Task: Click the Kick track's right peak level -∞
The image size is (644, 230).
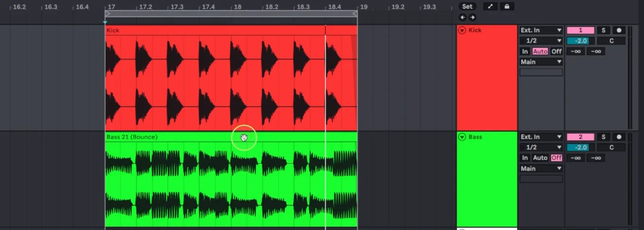Action: tap(596, 51)
